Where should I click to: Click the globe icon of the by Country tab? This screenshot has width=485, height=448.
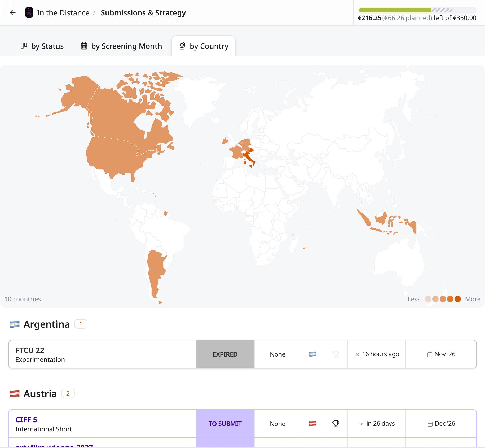coord(182,46)
